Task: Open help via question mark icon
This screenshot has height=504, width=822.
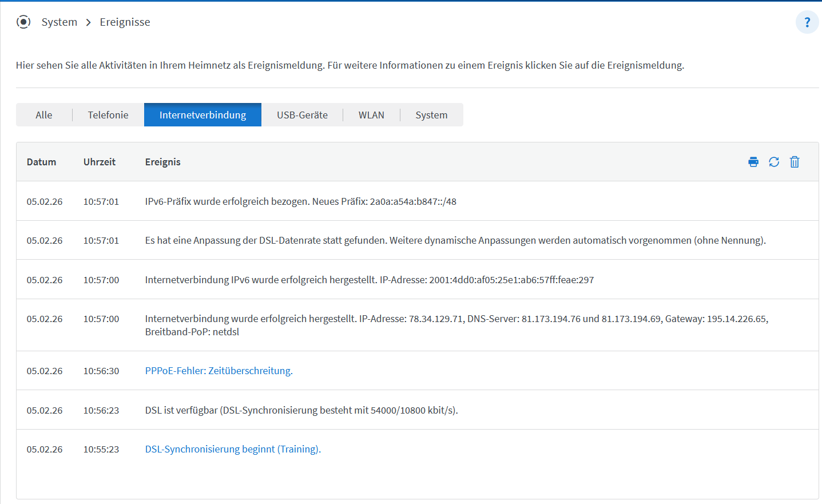Action: click(x=807, y=22)
